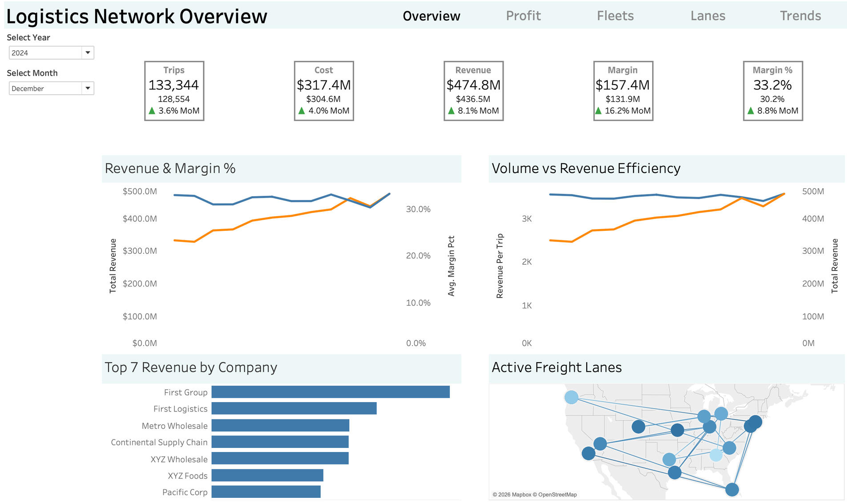Click the Trips KPI card

coord(174,91)
